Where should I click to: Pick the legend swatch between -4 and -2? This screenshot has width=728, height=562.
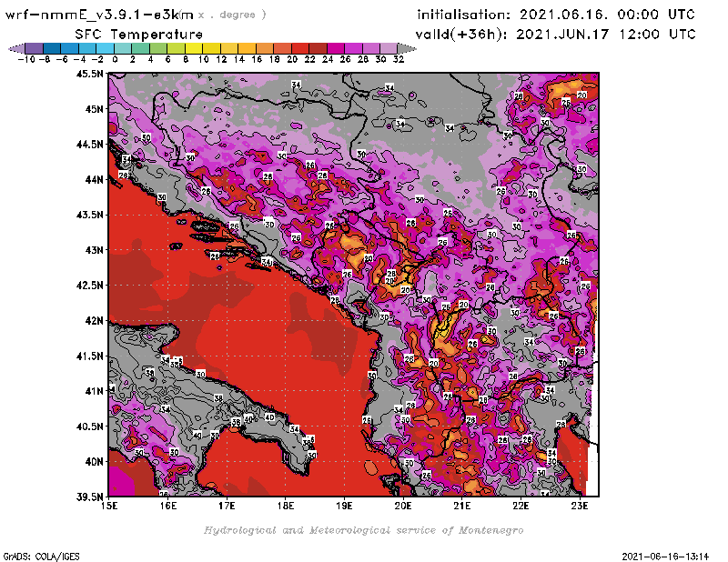click(87, 48)
